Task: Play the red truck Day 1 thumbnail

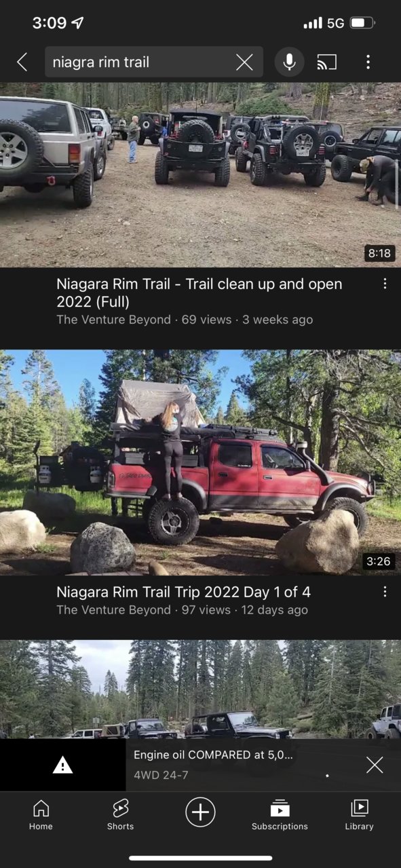Action: coord(200,462)
